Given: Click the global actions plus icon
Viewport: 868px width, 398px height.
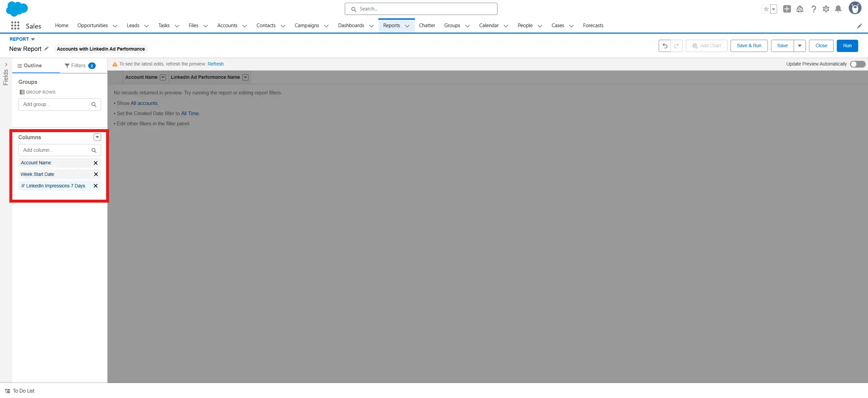Looking at the screenshot, I should pos(787,9).
